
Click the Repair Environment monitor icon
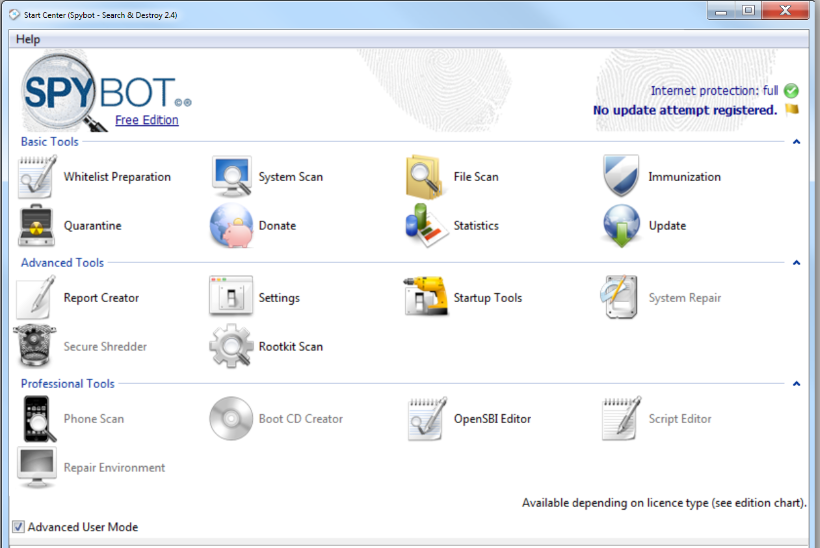[37, 467]
